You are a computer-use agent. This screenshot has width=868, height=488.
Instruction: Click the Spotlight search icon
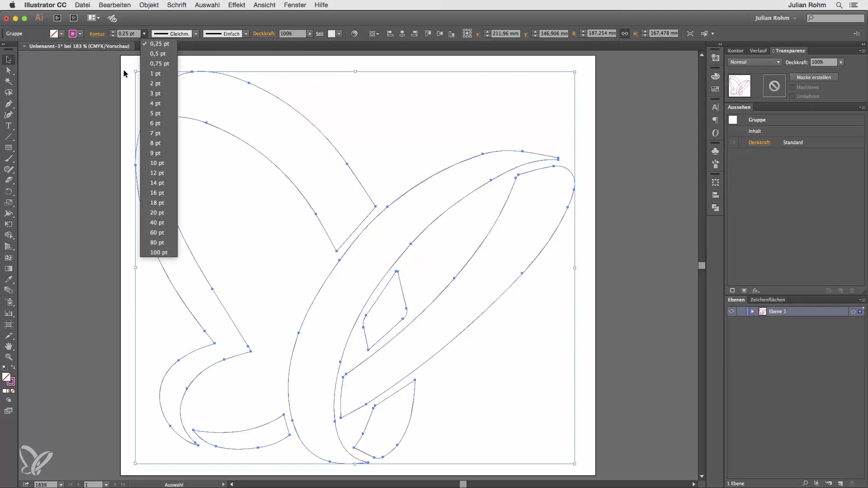pos(839,5)
